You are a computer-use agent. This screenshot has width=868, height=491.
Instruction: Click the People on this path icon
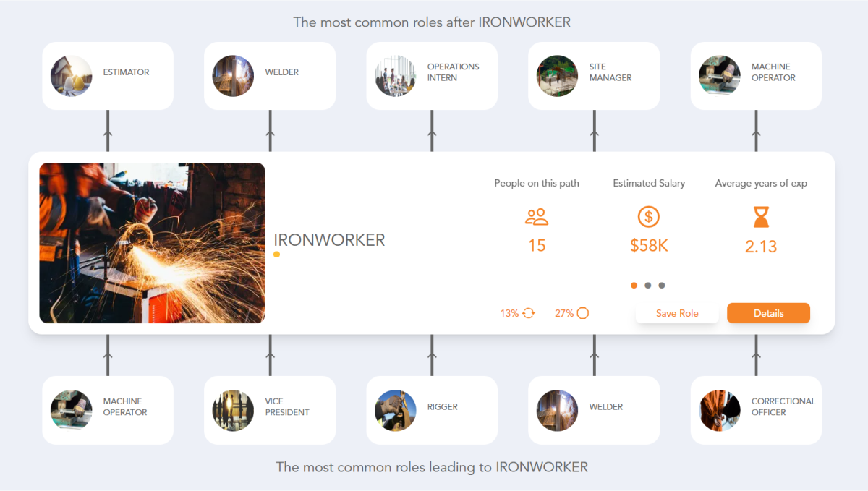pos(537,216)
